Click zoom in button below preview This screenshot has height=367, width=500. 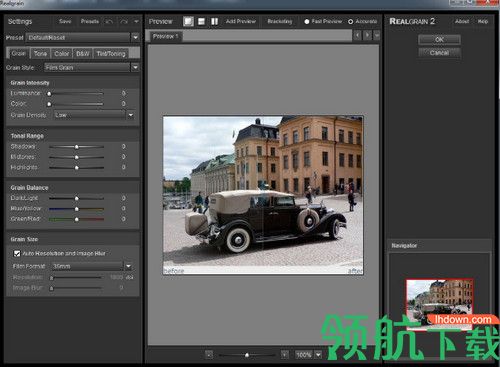[x=284, y=354]
